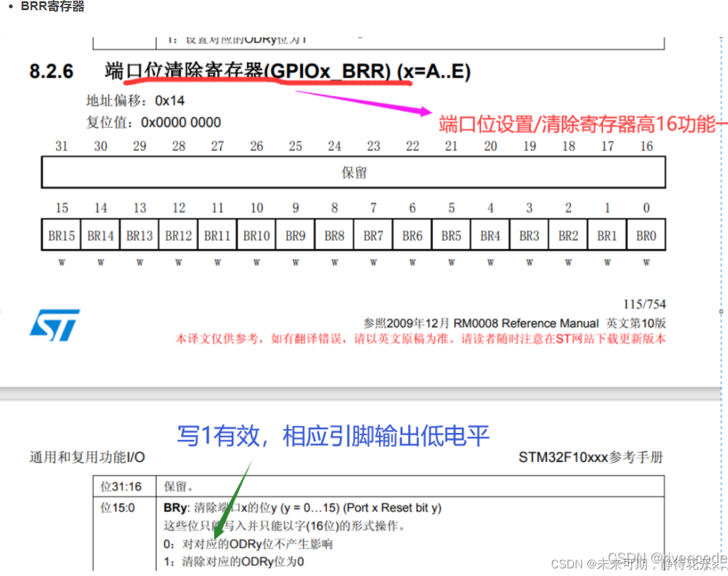Click bit number 23 in upper row
Screen dimensions: 728x576
pos(373,146)
